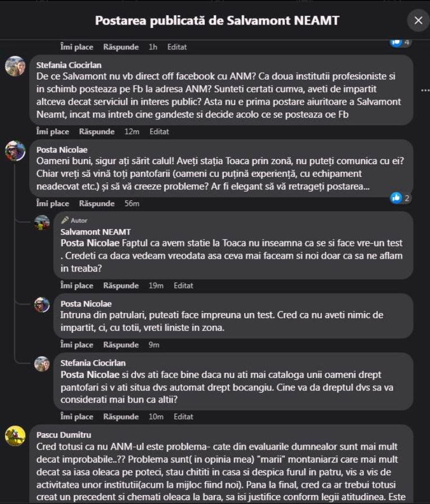Reply to Stefania Ciocirlan's 12m comment
Viewport: 430px width, 504px height.
click(x=96, y=132)
